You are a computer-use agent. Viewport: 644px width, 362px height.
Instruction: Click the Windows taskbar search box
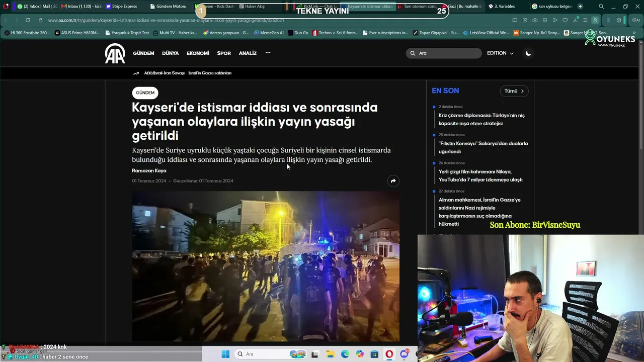(270, 354)
